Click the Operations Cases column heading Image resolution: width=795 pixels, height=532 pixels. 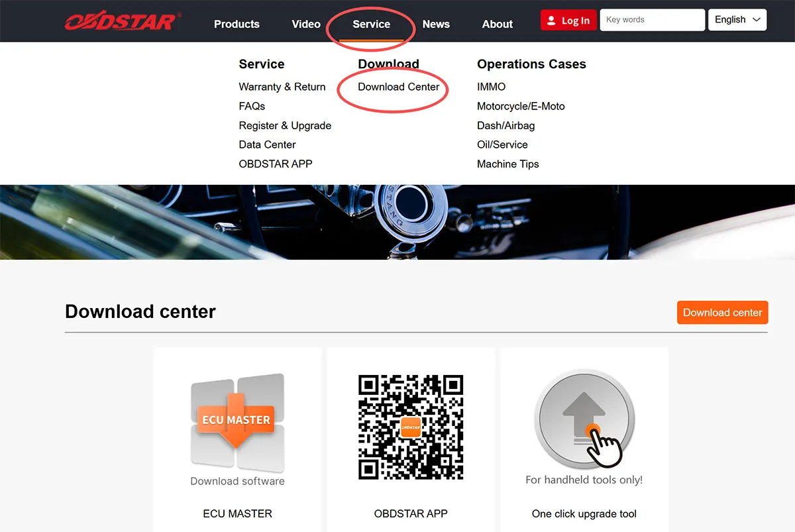tap(531, 64)
